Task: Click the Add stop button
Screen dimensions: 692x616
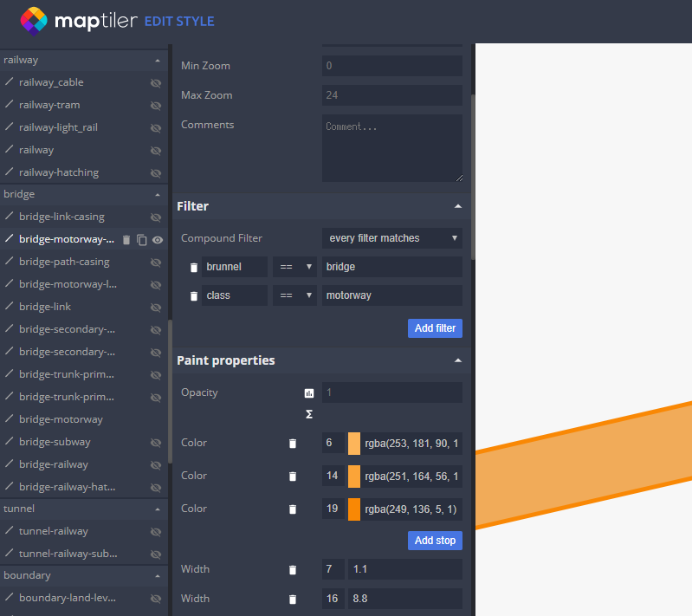Action: (435, 541)
